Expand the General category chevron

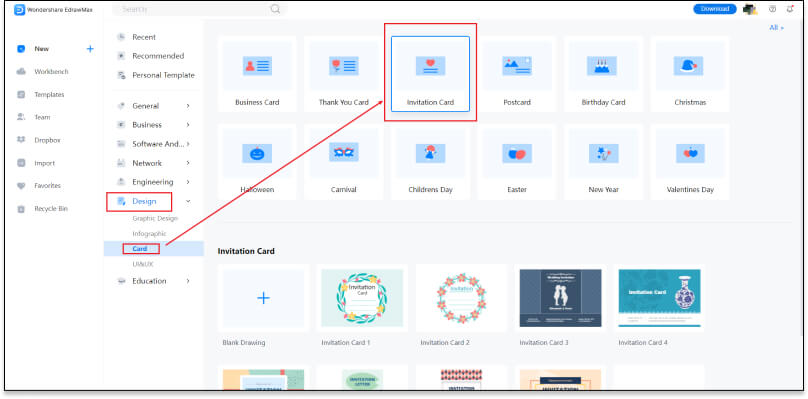coord(188,106)
